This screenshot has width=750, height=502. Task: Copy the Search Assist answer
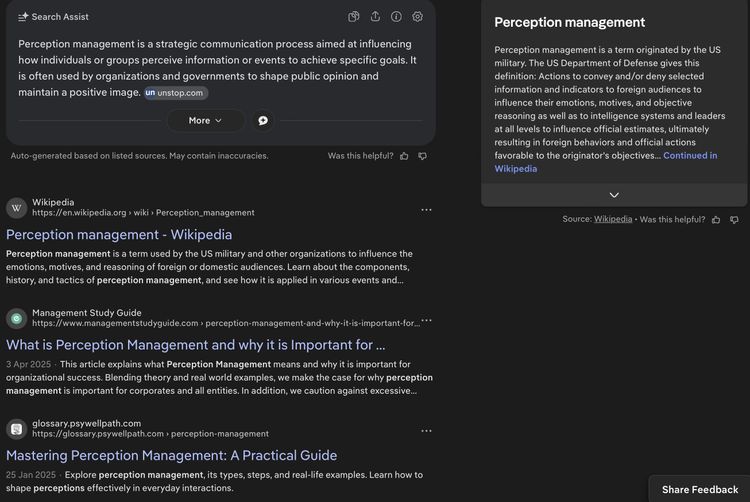(x=353, y=17)
